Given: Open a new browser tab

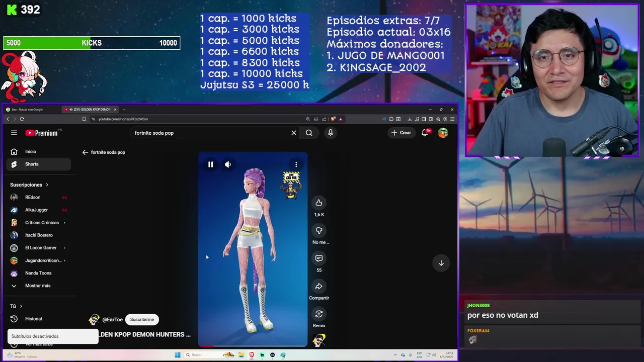Looking at the screenshot, I should [x=124, y=109].
